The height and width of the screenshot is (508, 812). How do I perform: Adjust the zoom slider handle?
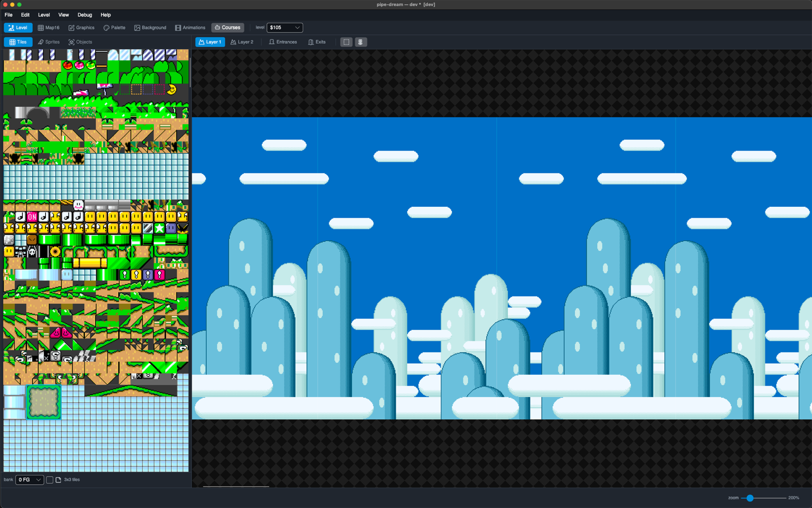tap(750, 498)
